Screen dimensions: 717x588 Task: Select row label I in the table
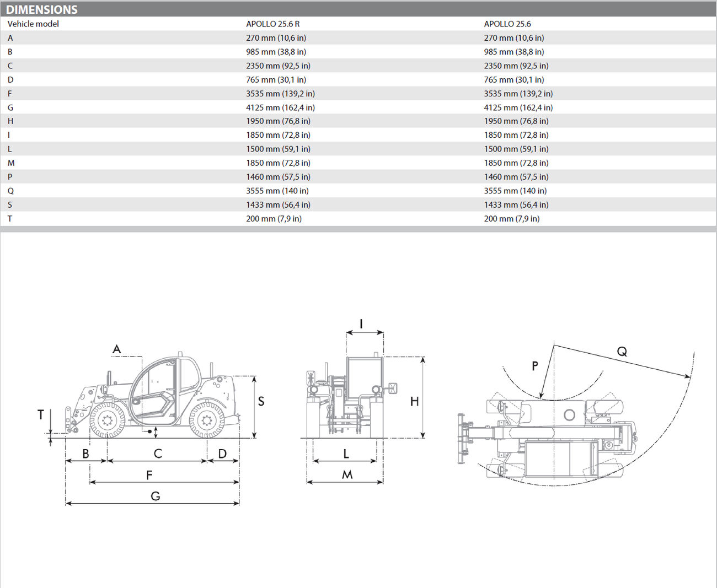pos(9,135)
